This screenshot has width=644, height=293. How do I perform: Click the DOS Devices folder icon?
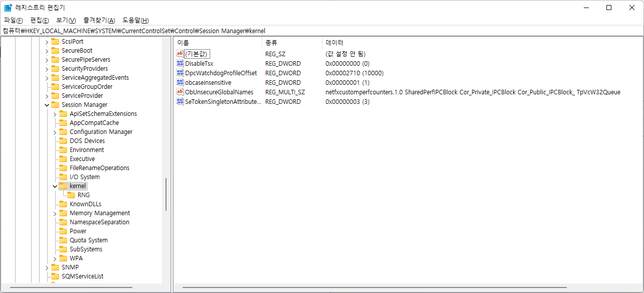(x=63, y=141)
